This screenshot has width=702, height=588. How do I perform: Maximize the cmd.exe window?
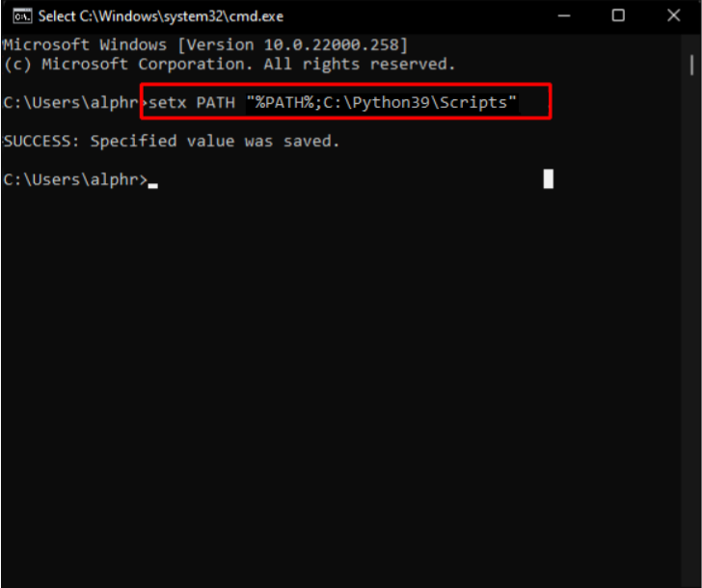(x=618, y=15)
